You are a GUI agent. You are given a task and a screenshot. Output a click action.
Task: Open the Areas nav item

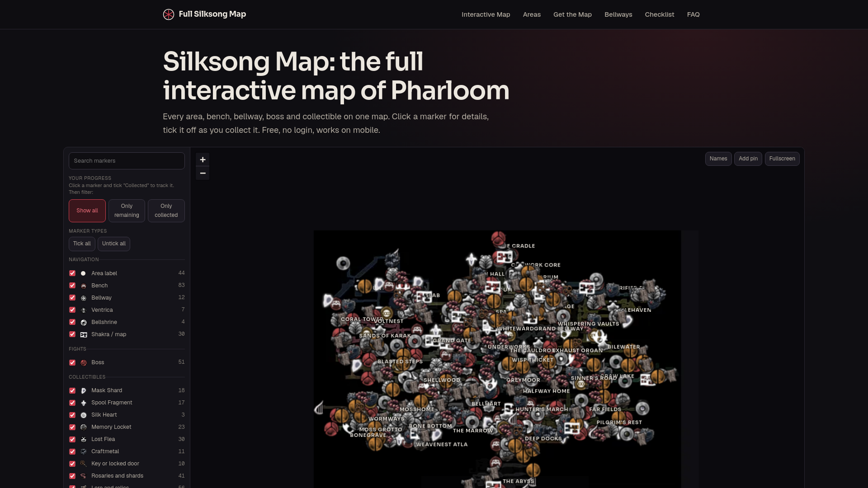pyautogui.click(x=532, y=14)
